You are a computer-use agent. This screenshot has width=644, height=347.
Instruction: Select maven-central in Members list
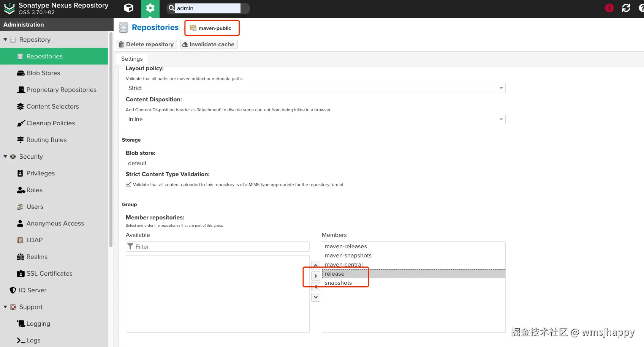click(x=413, y=265)
